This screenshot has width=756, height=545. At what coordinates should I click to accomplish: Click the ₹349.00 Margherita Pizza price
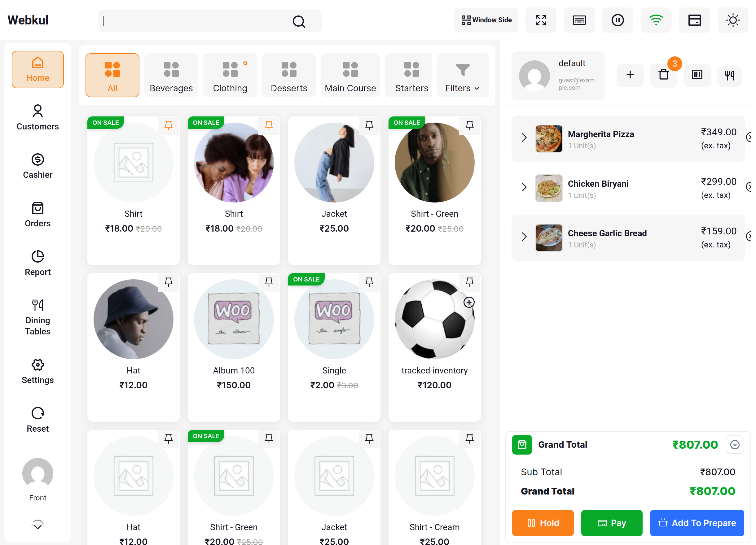[x=719, y=132]
